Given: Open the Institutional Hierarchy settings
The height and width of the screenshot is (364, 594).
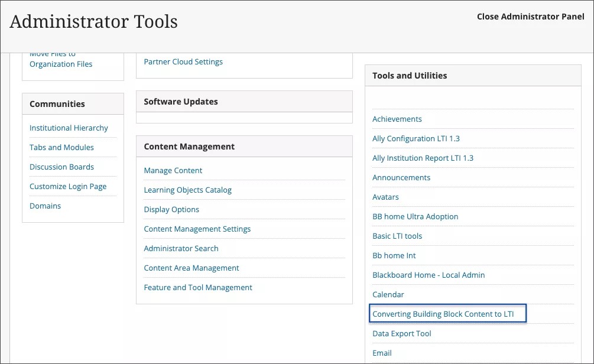Looking at the screenshot, I should pyautogui.click(x=69, y=128).
